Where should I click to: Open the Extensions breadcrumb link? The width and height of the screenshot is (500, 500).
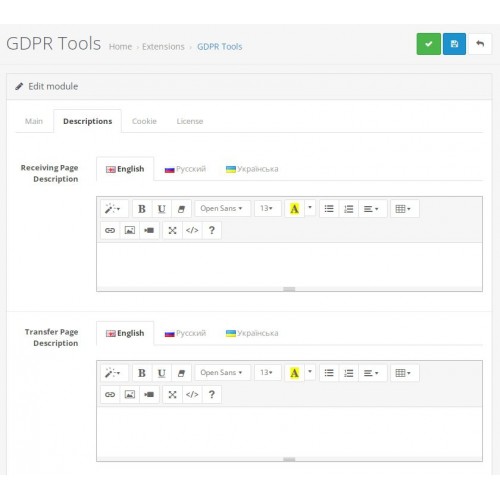pos(163,46)
